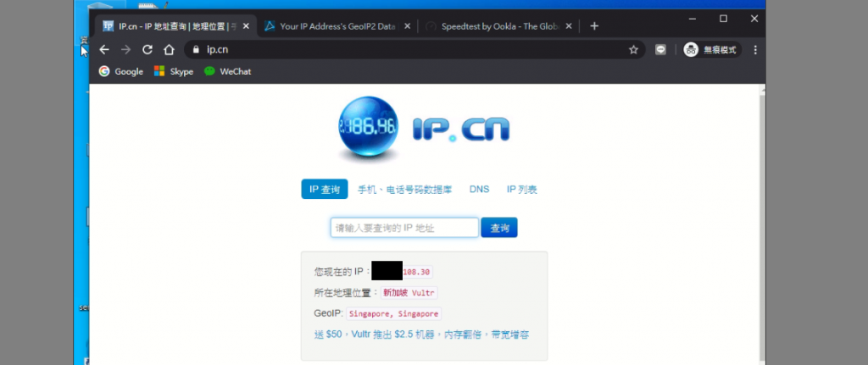868x365 pixels.
Task: Open the Google bookmark
Action: (x=120, y=71)
